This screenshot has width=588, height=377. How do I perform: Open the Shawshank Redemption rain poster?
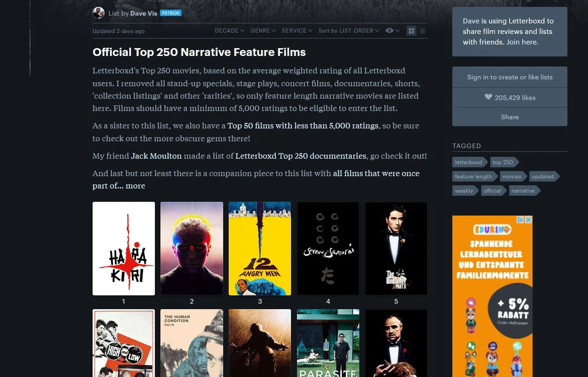coord(260,343)
